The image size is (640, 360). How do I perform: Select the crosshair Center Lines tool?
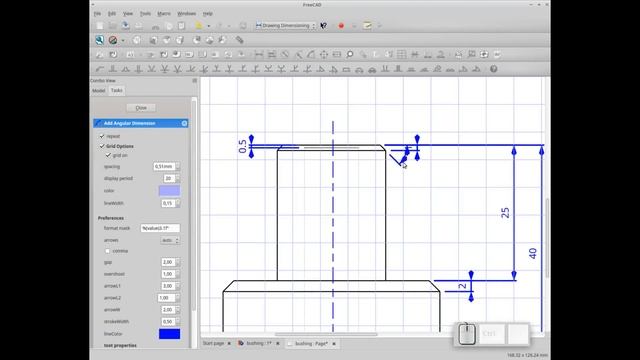pyautogui.click(x=324, y=54)
